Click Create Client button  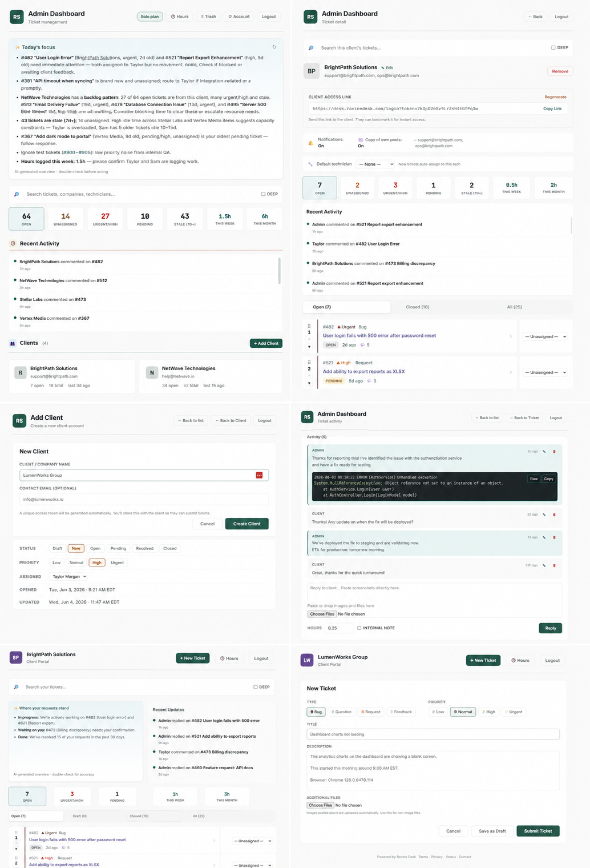246,524
